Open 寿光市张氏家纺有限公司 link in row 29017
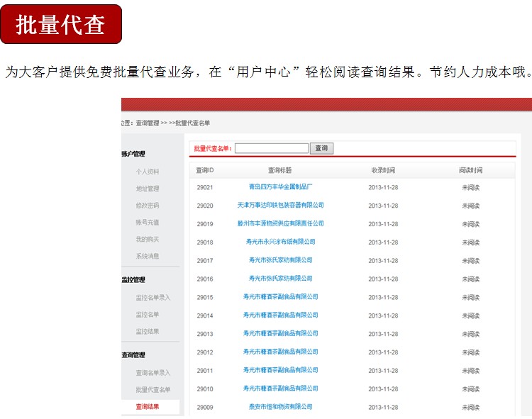This screenshot has width=532, height=419. point(281,260)
